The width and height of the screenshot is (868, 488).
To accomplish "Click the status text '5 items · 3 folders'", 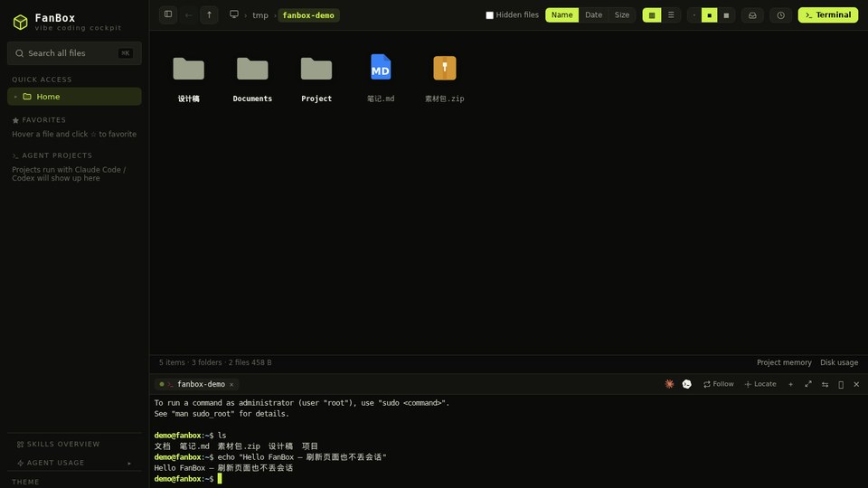I will tap(191, 362).
